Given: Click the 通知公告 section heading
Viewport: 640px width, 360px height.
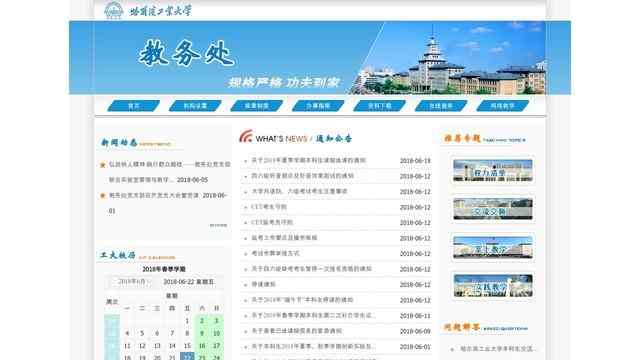Looking at the screenshot, I should coord(334,138).
